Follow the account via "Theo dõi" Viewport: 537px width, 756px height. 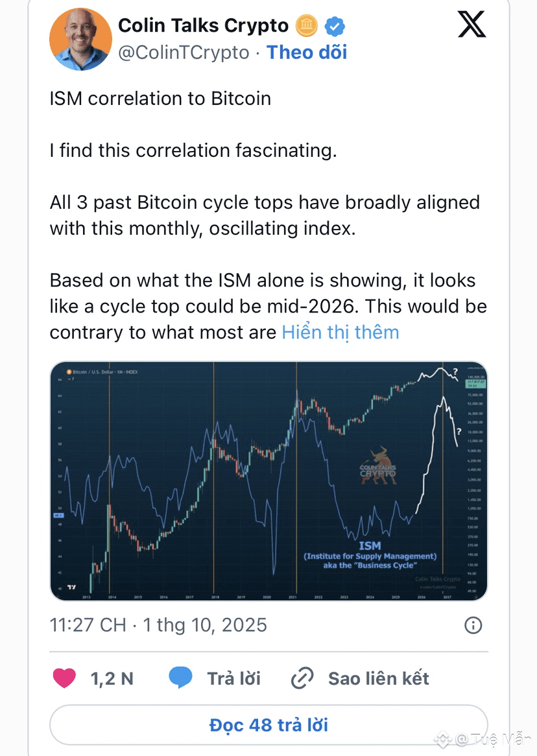[307, 53]
